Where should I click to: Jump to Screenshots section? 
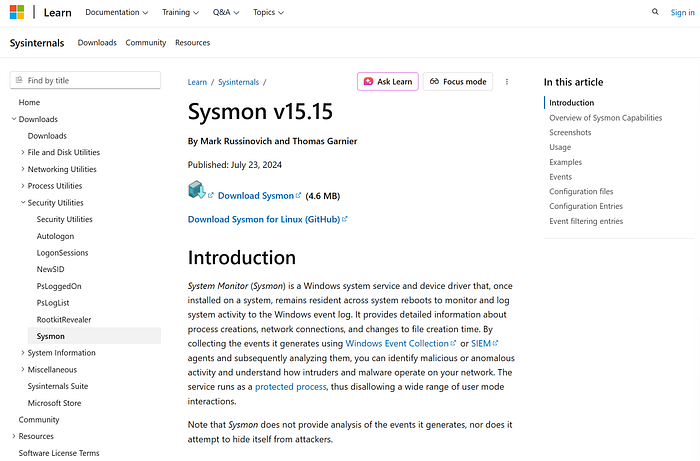pos(570,133)
